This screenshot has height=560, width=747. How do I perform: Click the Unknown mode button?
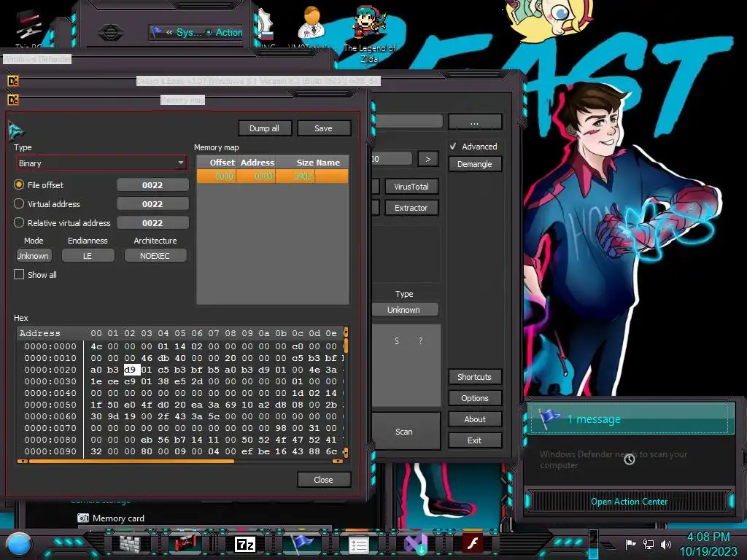pyautogui.click(x=33, y=256)
